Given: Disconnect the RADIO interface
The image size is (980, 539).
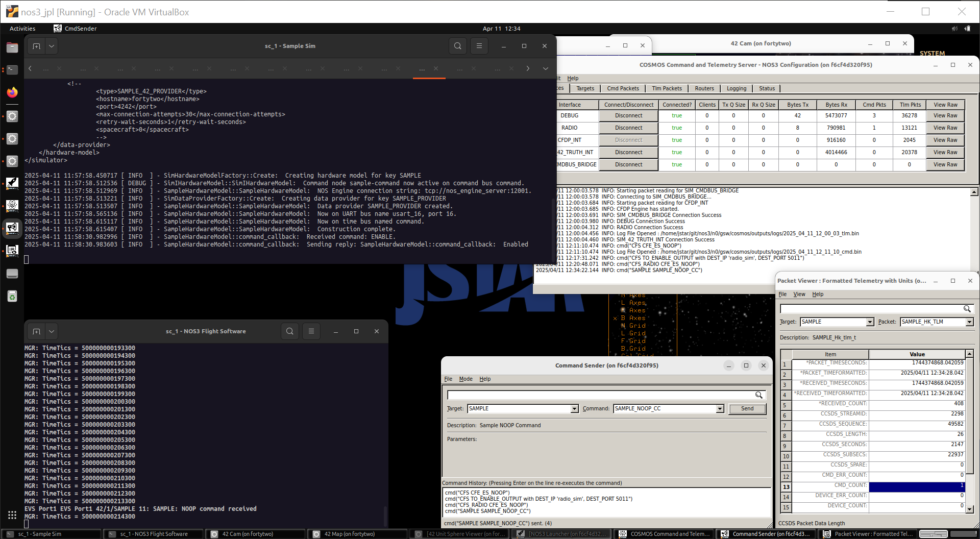Looking at the screenshot, I should click(629, 128).
